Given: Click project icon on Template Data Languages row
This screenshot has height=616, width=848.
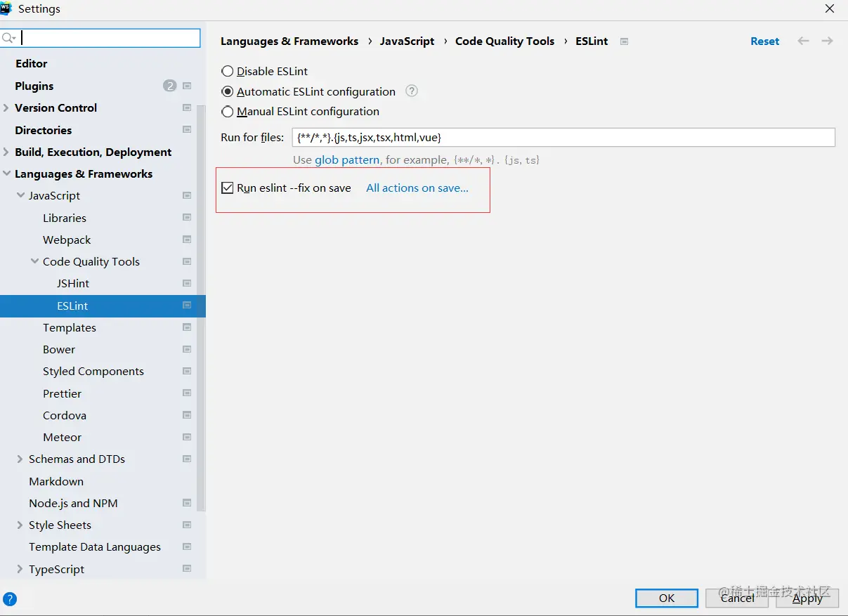Looking at the screenshot, I should click(187, 546).
